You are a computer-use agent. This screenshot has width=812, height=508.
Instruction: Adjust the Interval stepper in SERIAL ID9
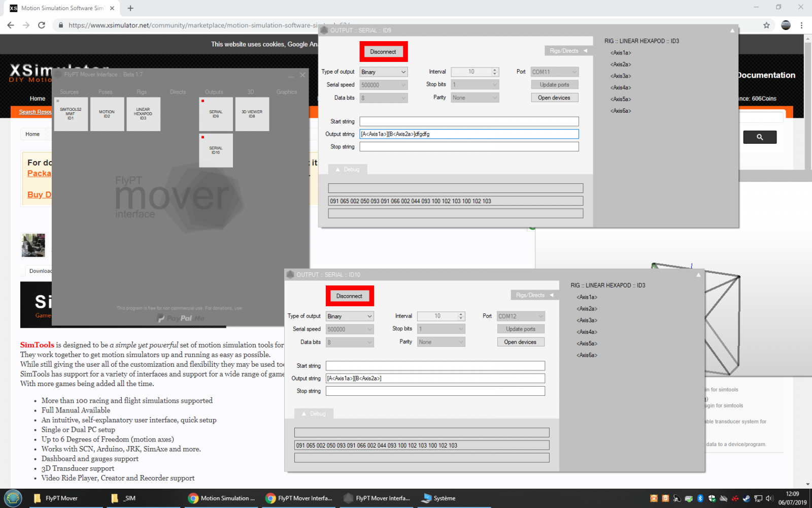point(495,72)
